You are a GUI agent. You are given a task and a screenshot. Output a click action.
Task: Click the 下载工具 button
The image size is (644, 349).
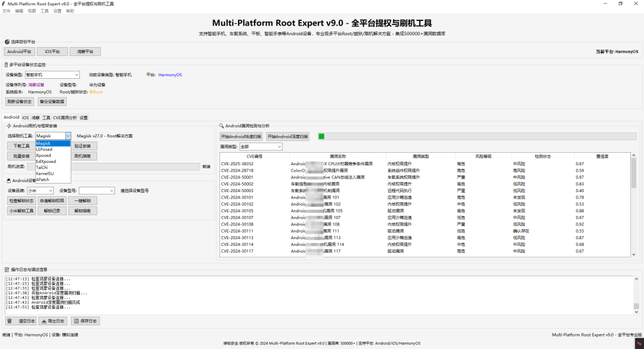click(21, 146)
